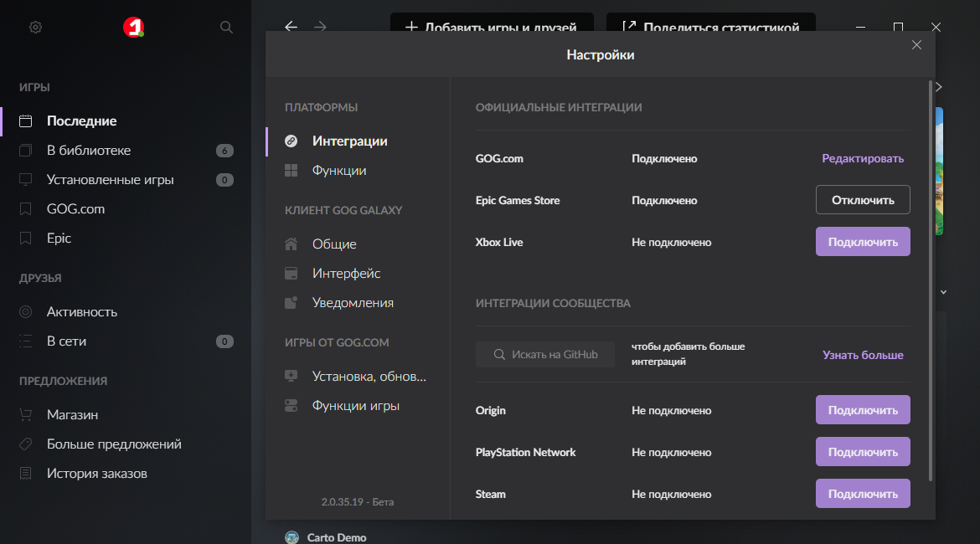Click the Узнать больше link
Screen dimensions: 980x544
863,355
